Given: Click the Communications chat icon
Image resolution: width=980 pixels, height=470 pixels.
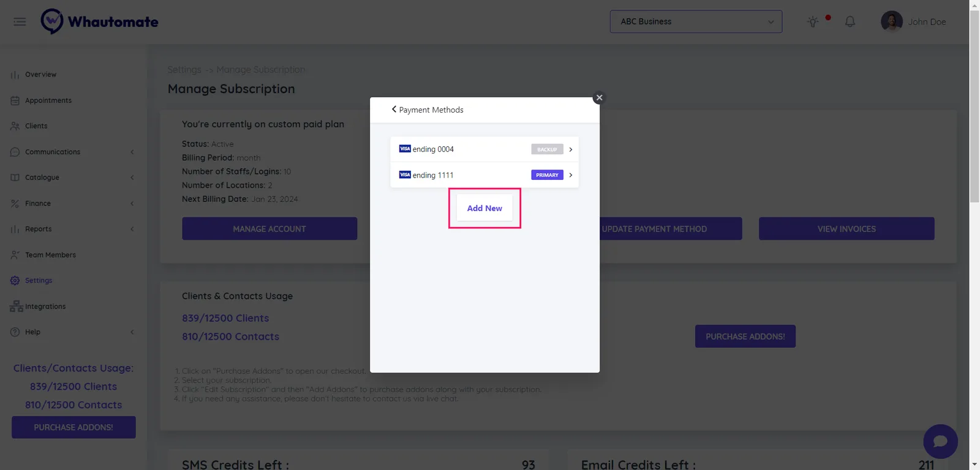Looking at the screenshot, I should 15,152.
